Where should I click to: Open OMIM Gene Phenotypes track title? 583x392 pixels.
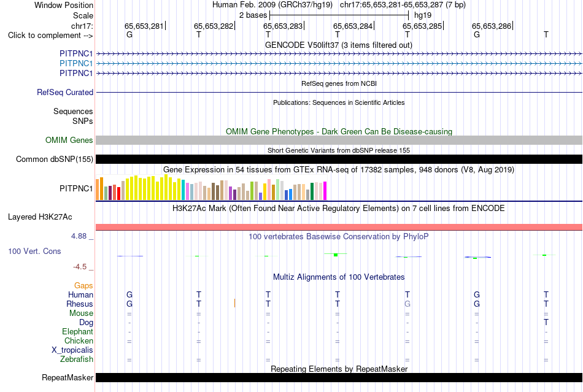[339, 131]
